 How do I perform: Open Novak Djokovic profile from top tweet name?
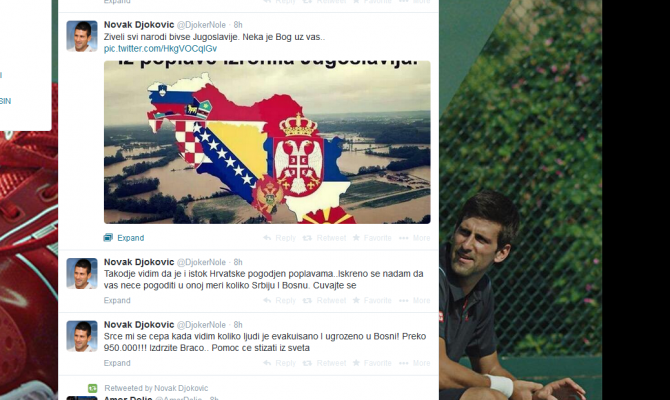[x=139, y=25]
